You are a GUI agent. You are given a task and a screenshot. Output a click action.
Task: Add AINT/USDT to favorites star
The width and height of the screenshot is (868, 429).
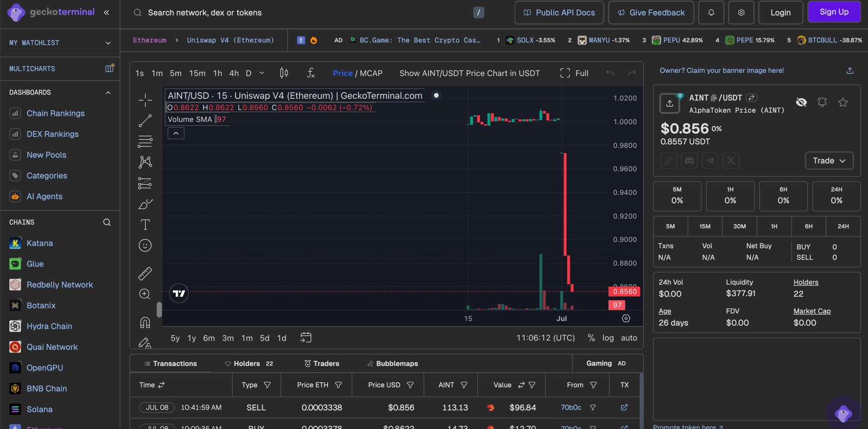tap(843, 102)
